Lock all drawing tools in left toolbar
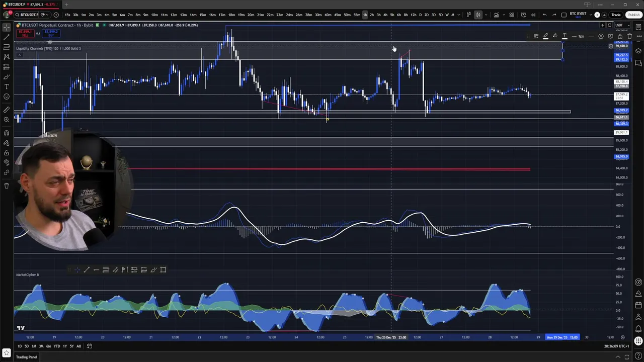Image resolution: width=644 pixels, height=362 pixels. tap(7, 152)
